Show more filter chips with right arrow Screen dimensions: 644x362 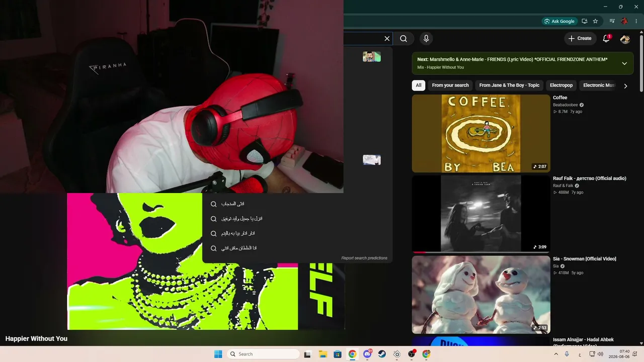pos(625,86)
